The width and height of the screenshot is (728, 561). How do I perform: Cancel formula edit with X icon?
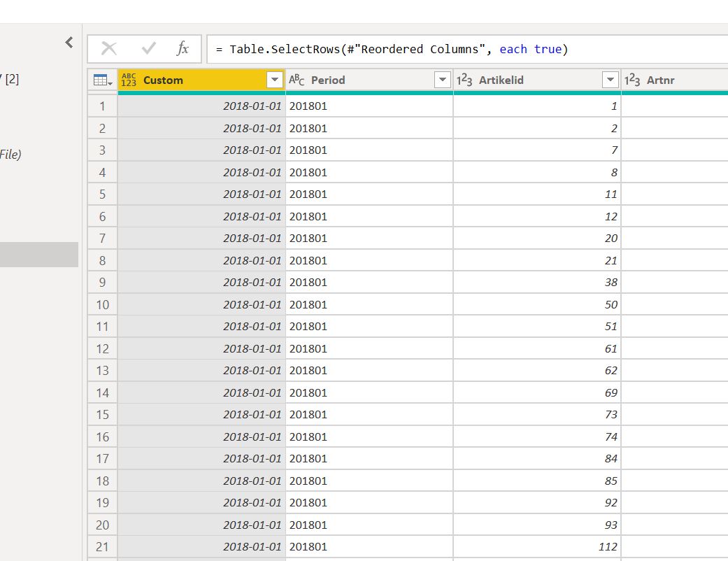click(109, 48)
